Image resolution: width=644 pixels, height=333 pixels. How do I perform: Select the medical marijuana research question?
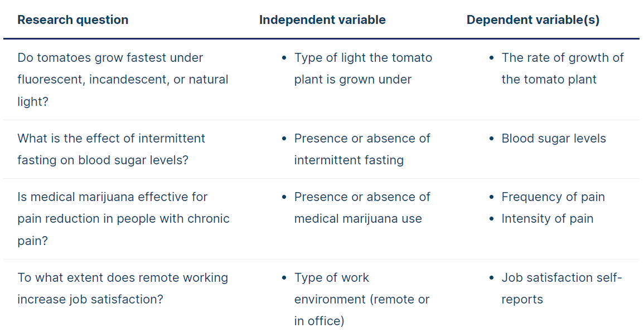point(123,218)
